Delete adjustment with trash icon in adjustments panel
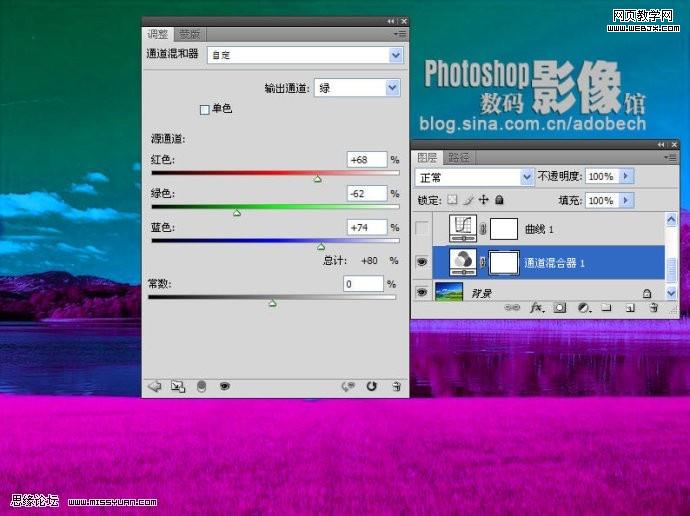This screenshot has height=516, width=690. (396, 386)
